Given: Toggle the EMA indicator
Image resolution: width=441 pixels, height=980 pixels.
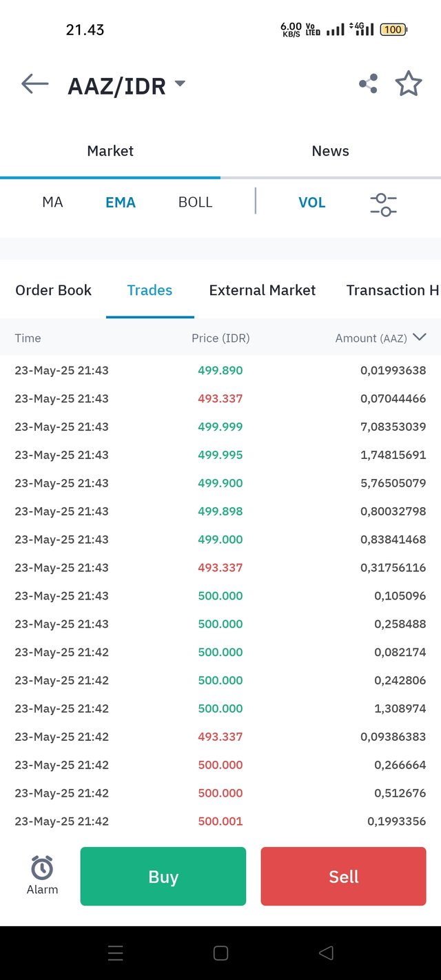Looking at the screenshot, I should coord(121,203).
